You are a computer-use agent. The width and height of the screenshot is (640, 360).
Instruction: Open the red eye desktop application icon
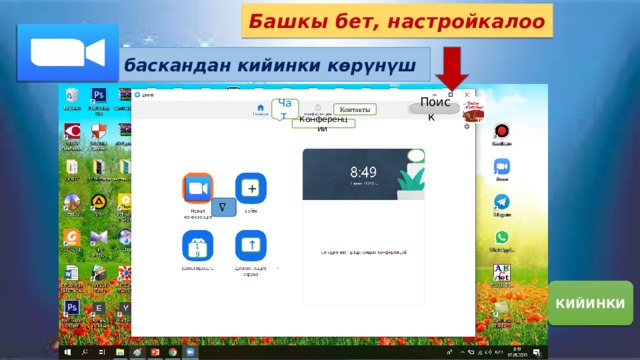(x=72, y=131)
